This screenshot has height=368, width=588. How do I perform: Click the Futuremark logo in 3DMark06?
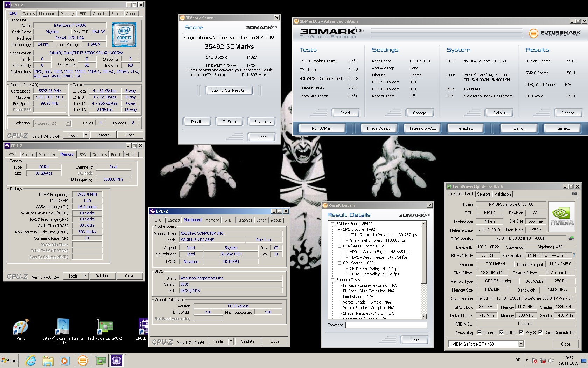pyautogui.click(x=555, y=33)
